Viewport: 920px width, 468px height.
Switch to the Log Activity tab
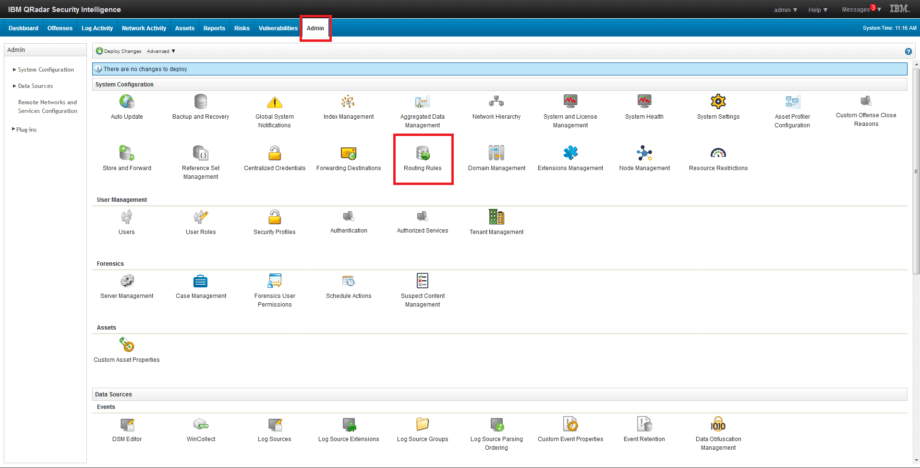97,28
